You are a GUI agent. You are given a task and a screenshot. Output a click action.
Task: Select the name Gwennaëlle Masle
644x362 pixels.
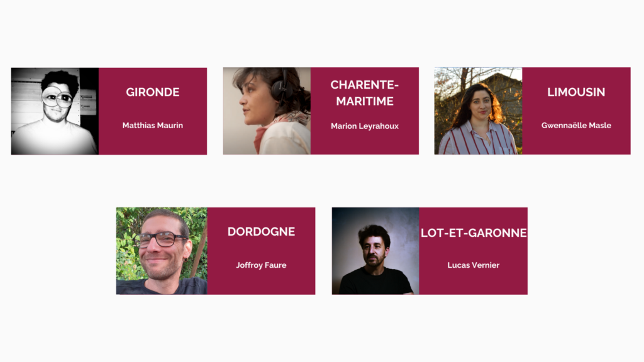tap(576, 125)
